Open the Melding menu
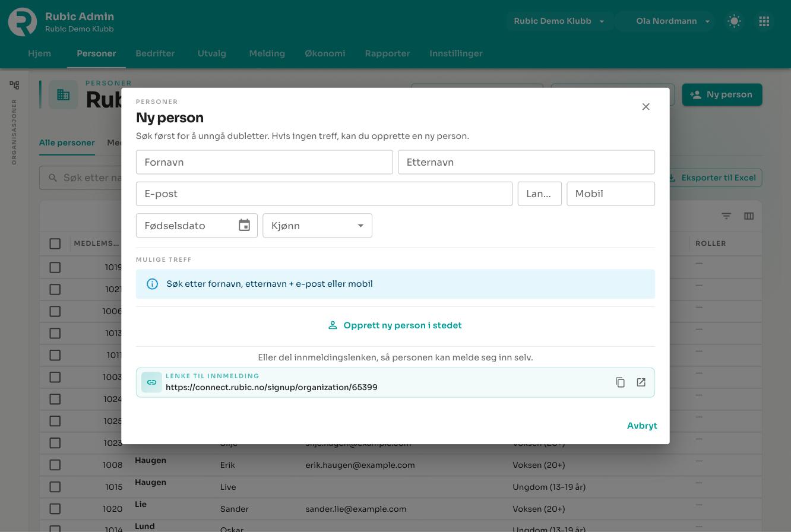The width and height of the screenshot is (791, 532). (267, 53)
